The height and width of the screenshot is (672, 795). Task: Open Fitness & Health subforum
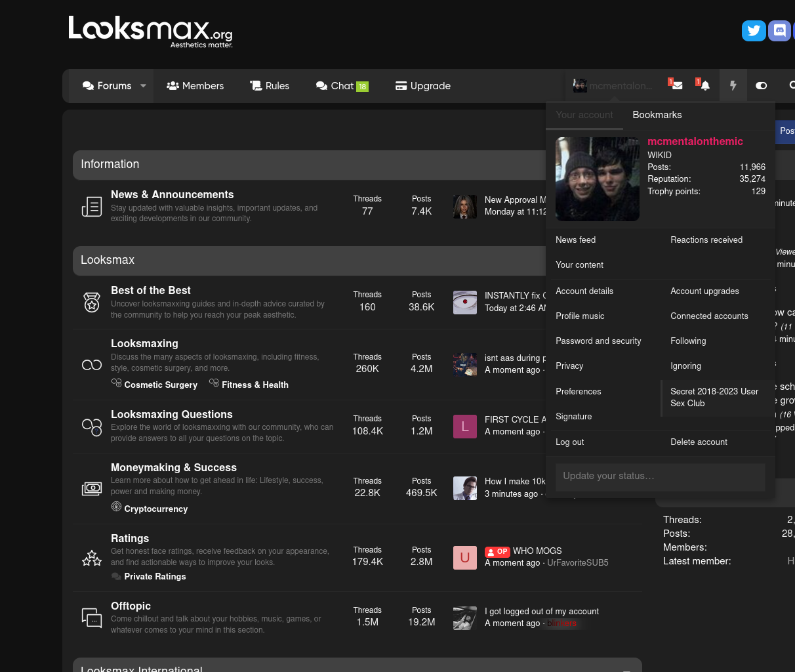pos(255,385)
